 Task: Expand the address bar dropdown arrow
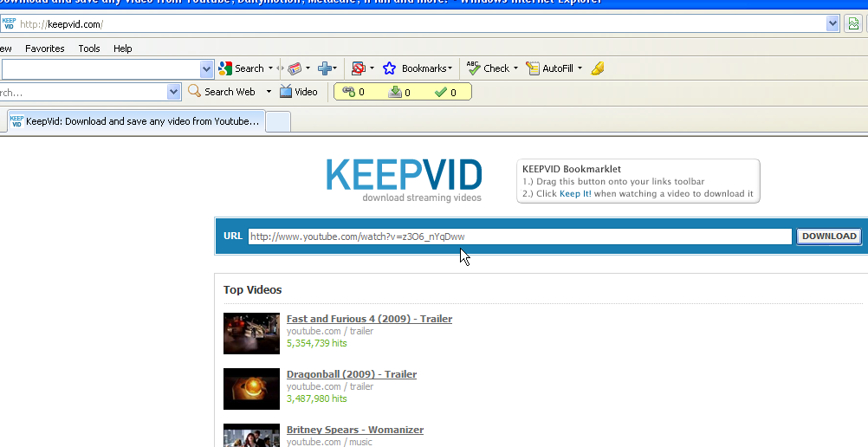click(x=832, y=24)
